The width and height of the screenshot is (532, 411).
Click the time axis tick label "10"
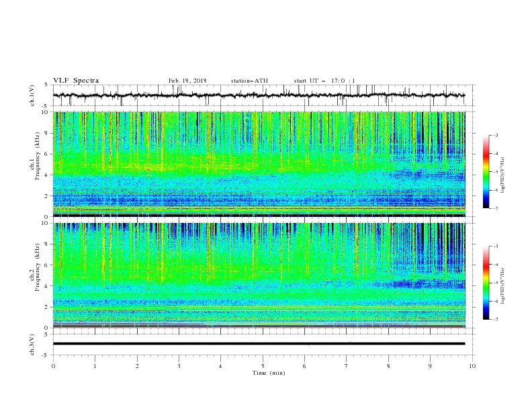pyautogui.click(x=472, y=366)
